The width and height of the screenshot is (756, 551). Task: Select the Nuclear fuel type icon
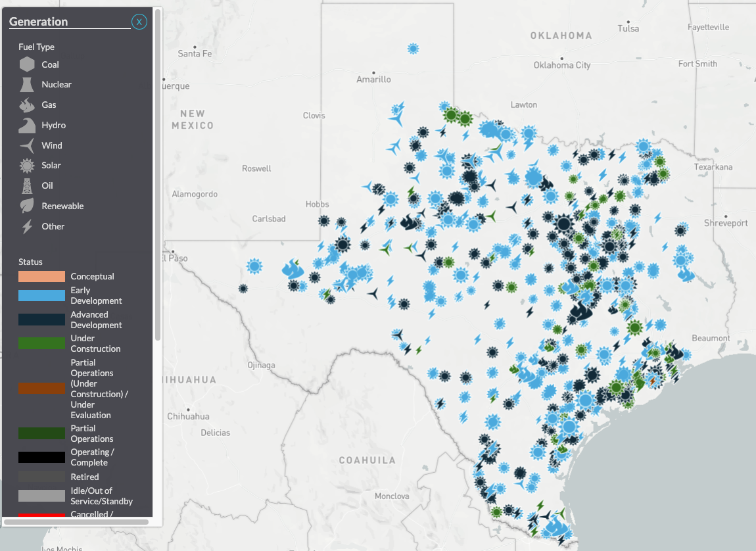28,84
